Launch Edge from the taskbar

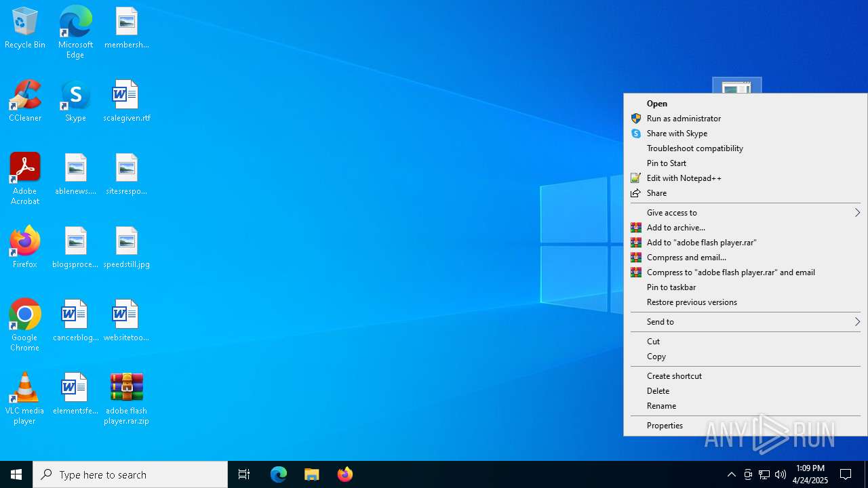(x=279, y=474)
